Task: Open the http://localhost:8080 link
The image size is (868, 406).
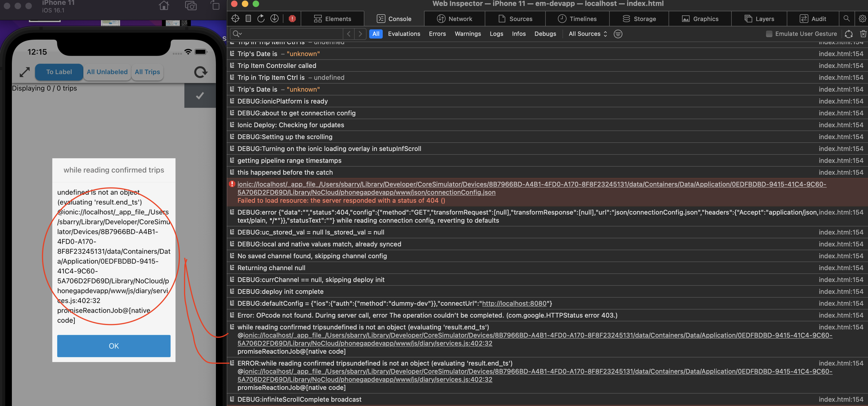Action: coord(514,303)
